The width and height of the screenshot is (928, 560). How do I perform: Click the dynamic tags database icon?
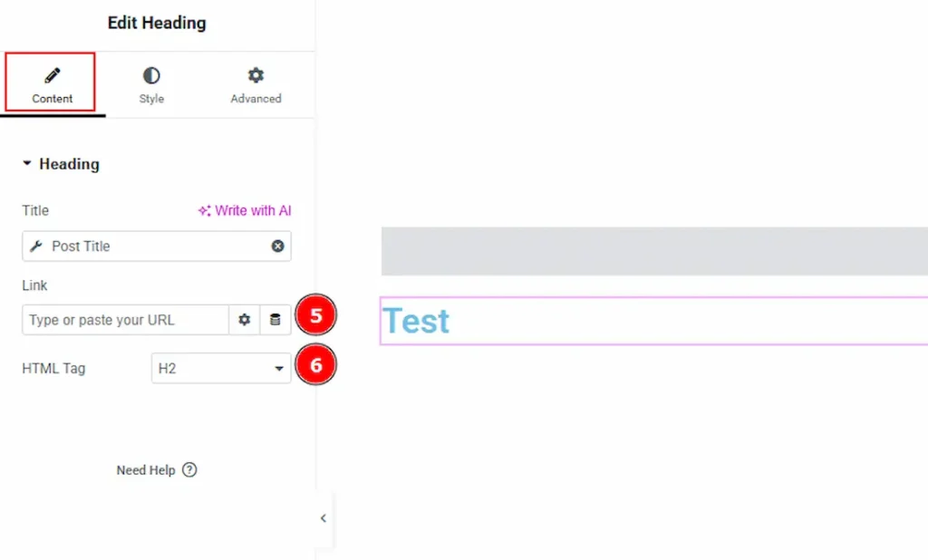point(275,320)
